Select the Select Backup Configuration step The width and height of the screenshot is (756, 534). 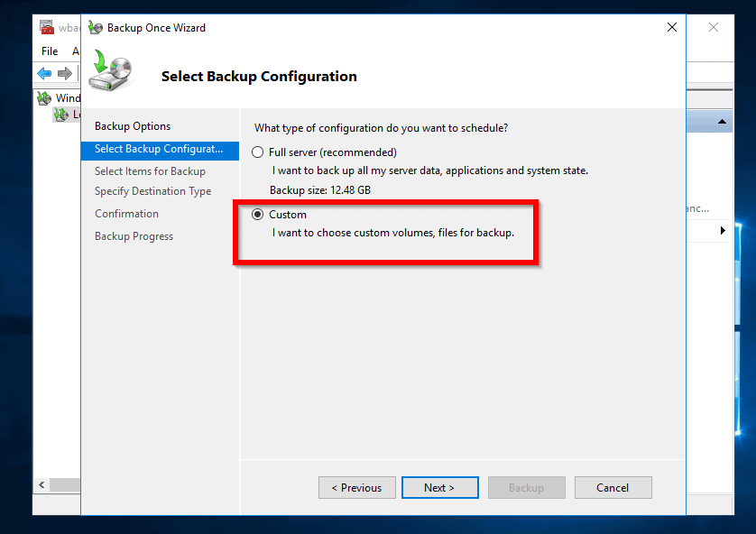159,149
